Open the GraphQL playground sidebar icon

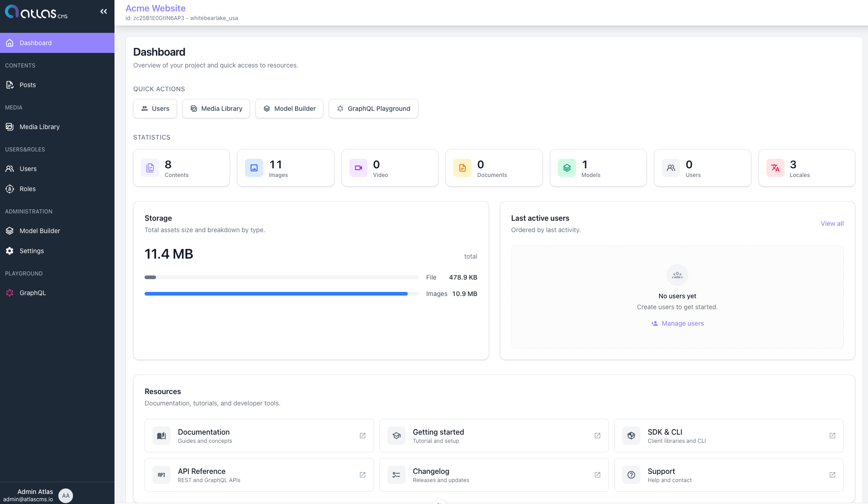click(x=10, y=292)
